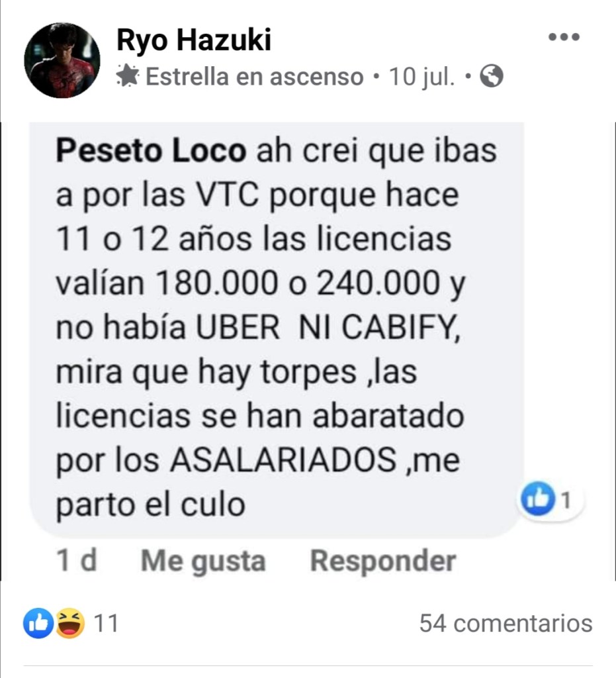Click the word ASALARIADOS in the comment
This screenshot has width=616, height=678.
pyautogui.click(x=283, y=460)
